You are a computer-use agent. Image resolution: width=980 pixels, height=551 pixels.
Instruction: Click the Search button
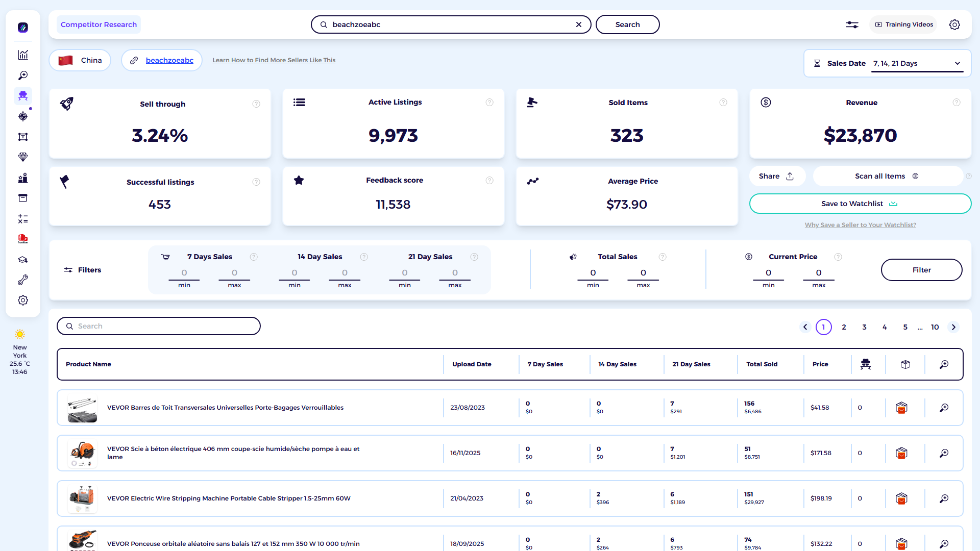[x=628, y=24]
